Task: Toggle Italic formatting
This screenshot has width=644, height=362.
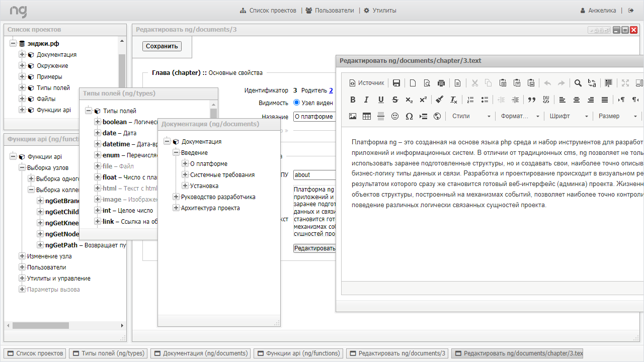Action: coord(367,100)
